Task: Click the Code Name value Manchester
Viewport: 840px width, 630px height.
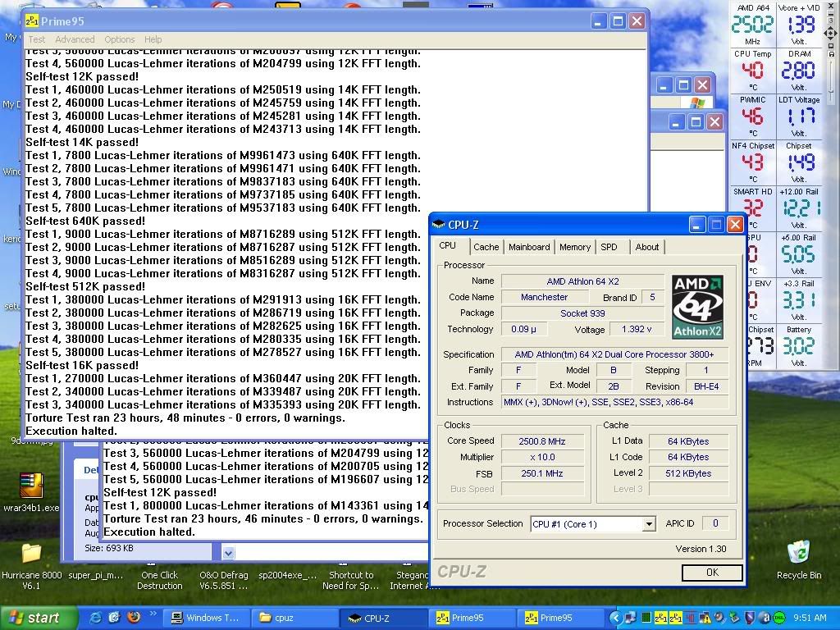Action: coord(544,297)
